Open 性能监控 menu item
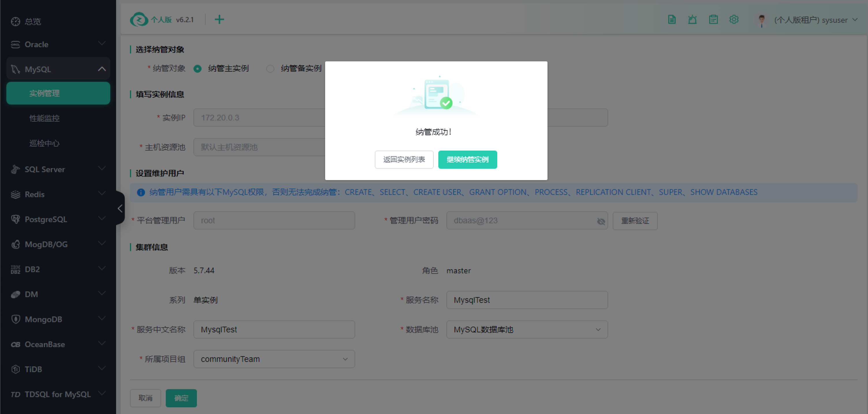Viewport: 868px width, 414px height. (x=44, y=118)
